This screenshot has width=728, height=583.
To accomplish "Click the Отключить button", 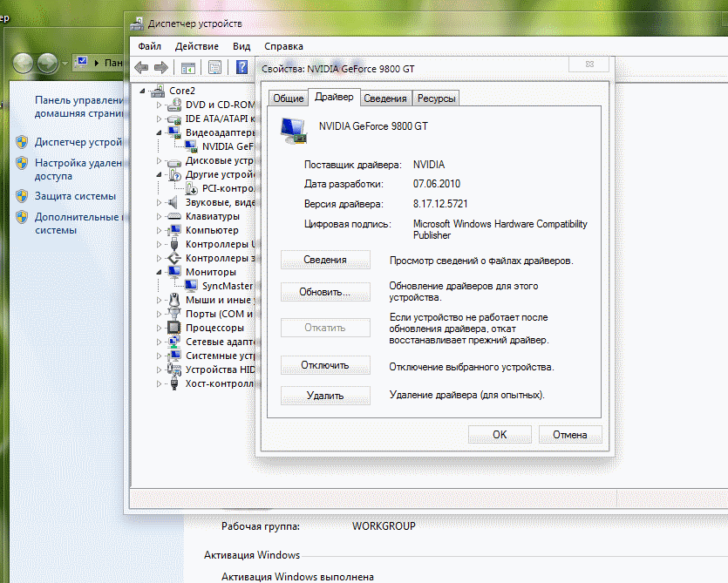I will 325,365.
